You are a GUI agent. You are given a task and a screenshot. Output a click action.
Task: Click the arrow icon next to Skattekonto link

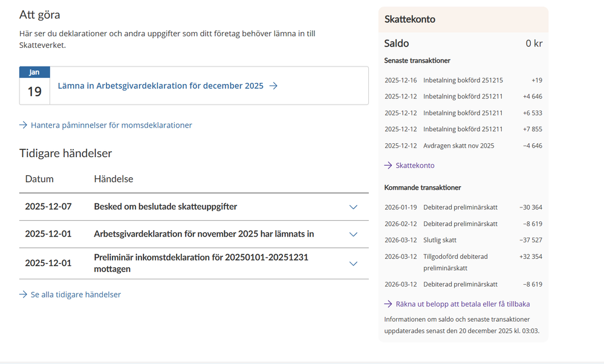[x=386, y=165]
